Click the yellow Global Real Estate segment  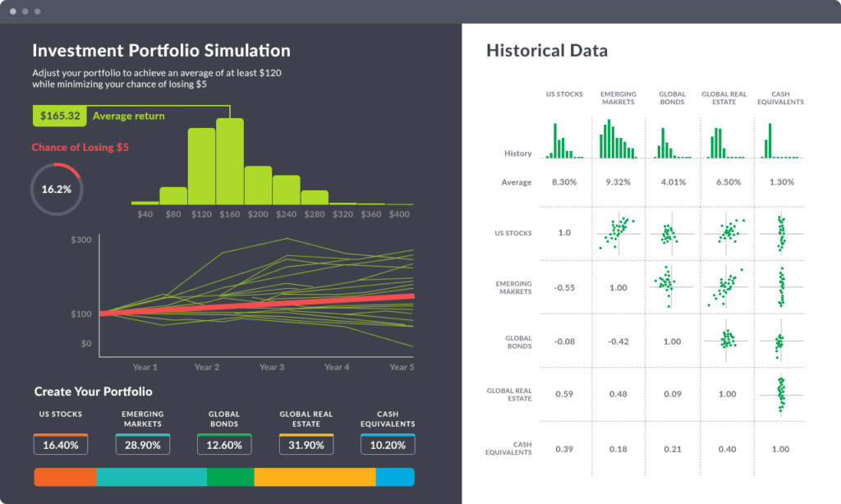[315, 477]
